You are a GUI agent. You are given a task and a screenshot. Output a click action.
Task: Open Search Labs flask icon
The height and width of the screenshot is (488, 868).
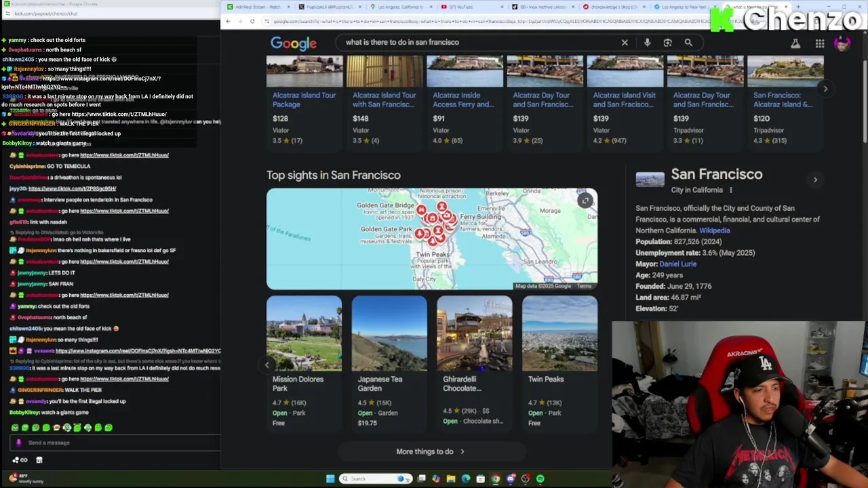click(795, 43)
